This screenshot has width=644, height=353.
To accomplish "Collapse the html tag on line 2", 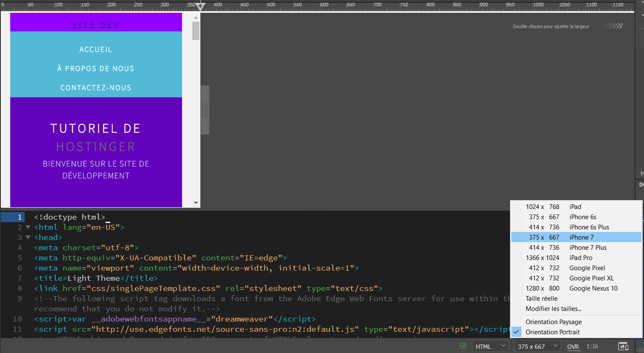I will tap(28, 227).
